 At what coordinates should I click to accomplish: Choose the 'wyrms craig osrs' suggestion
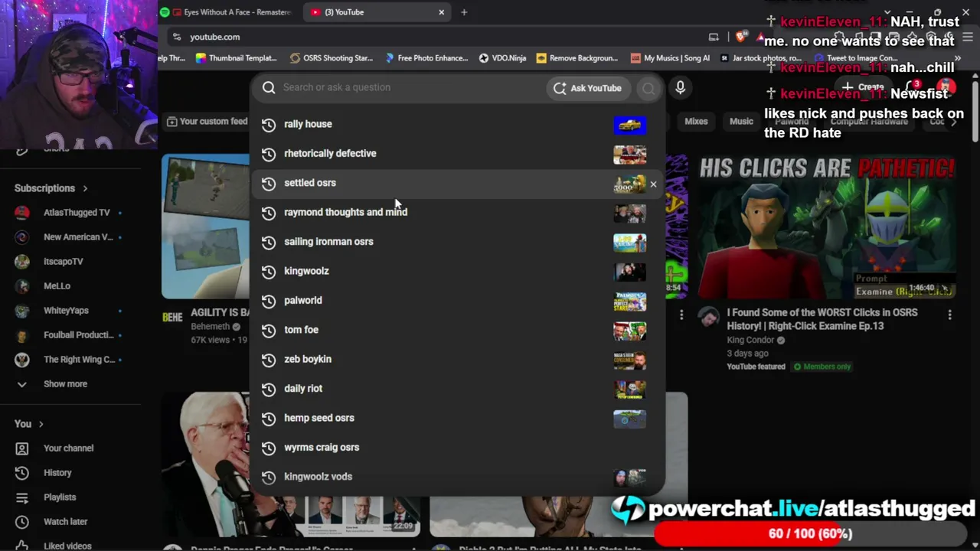click(457, 448)
